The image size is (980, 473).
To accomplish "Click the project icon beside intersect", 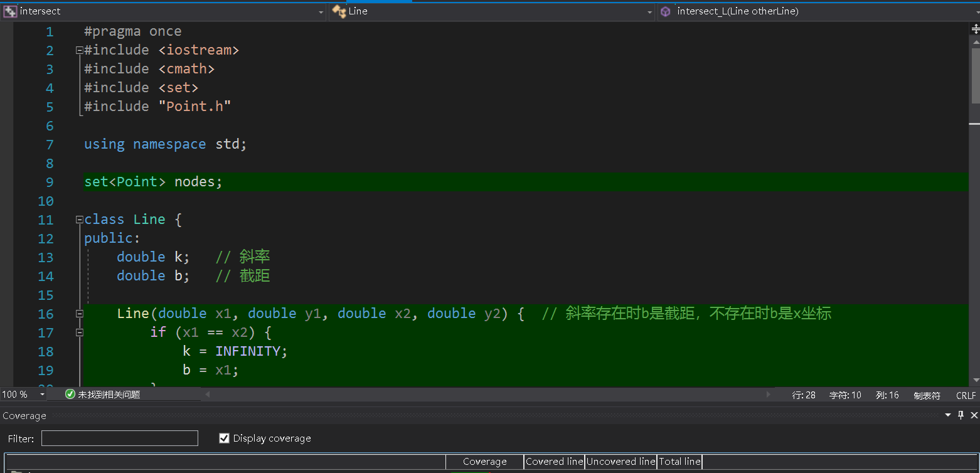I will [10, 11].
